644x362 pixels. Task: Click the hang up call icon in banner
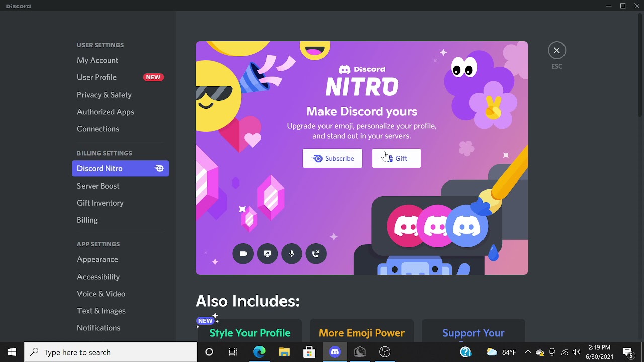(316, 254)
